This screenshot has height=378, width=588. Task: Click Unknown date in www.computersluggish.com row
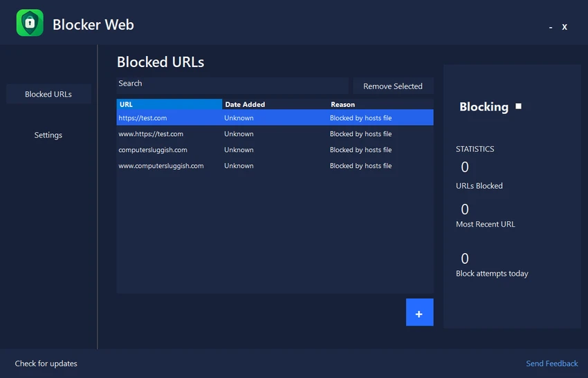[x=239, y=166]
